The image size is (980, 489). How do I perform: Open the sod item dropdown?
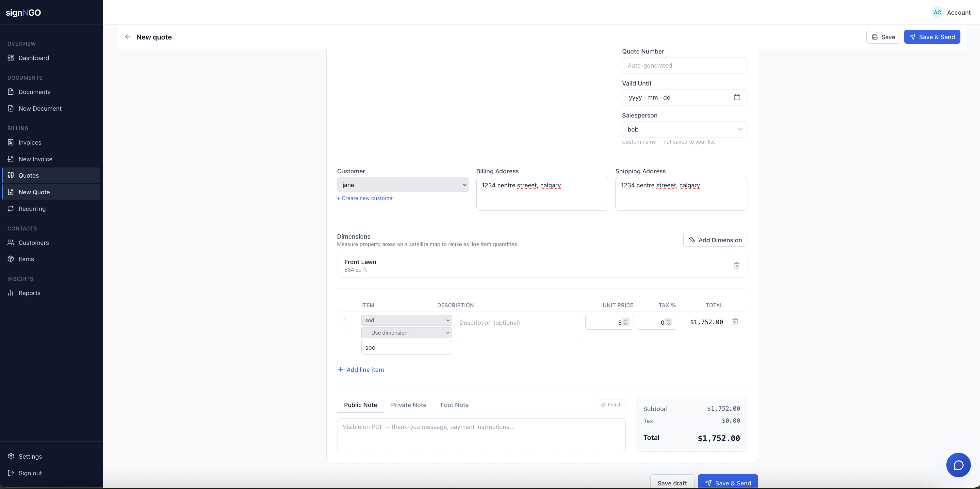(x=407, y=320)
